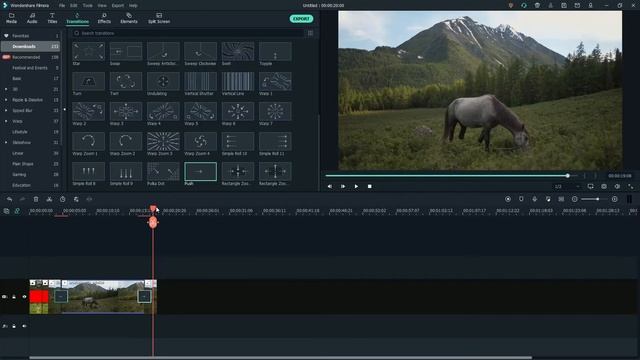Click the Undo icon in the timeline toolbar
Viewport: 640px width, 360px height.
(x=9, y=199)
